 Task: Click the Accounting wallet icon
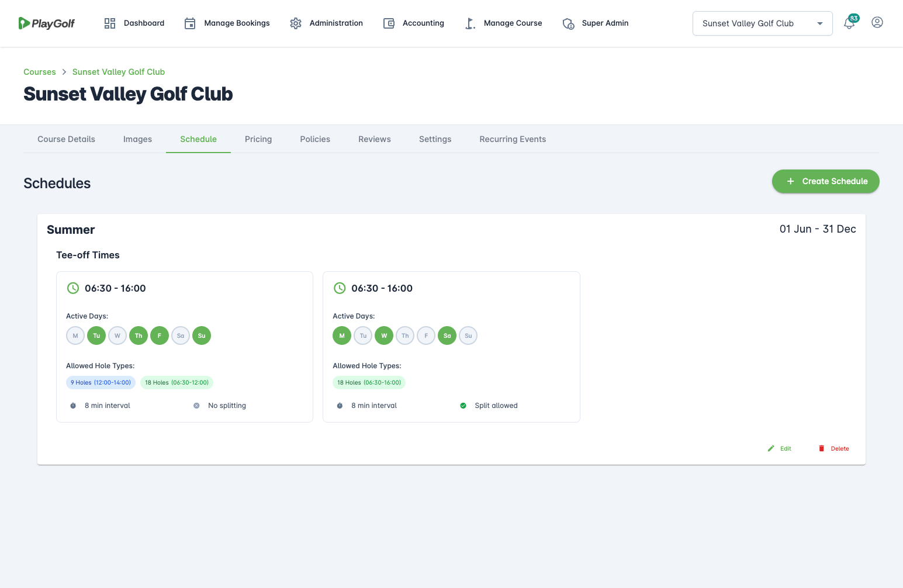click(x=389, y=23)
